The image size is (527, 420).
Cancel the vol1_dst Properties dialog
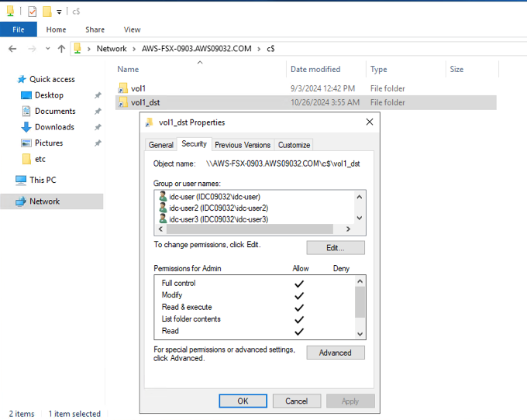[x=297, y=401]
